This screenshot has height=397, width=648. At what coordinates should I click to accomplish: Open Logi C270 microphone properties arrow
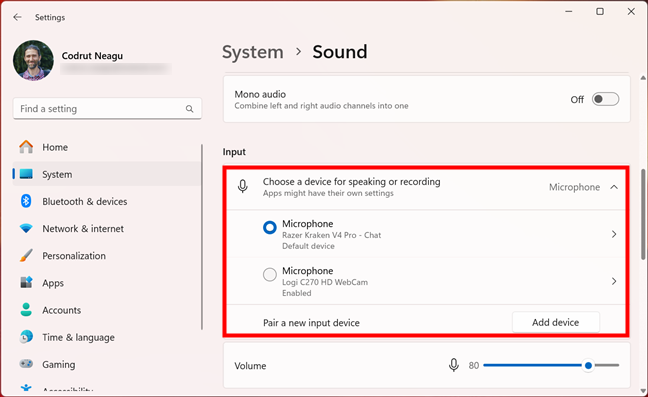click(614, 281)
